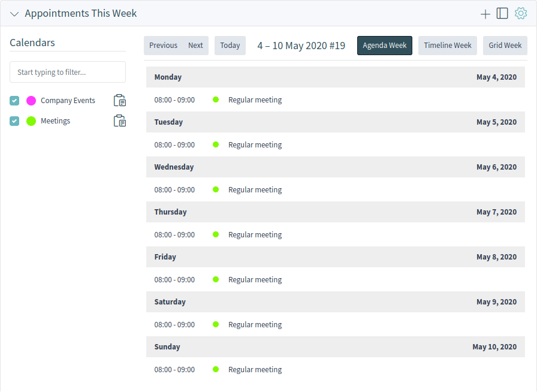Image resolution: width=537 pixels, height=392 pixels.
Task: Add a new appointment with plus icon
Action: [x=485, y=14]
